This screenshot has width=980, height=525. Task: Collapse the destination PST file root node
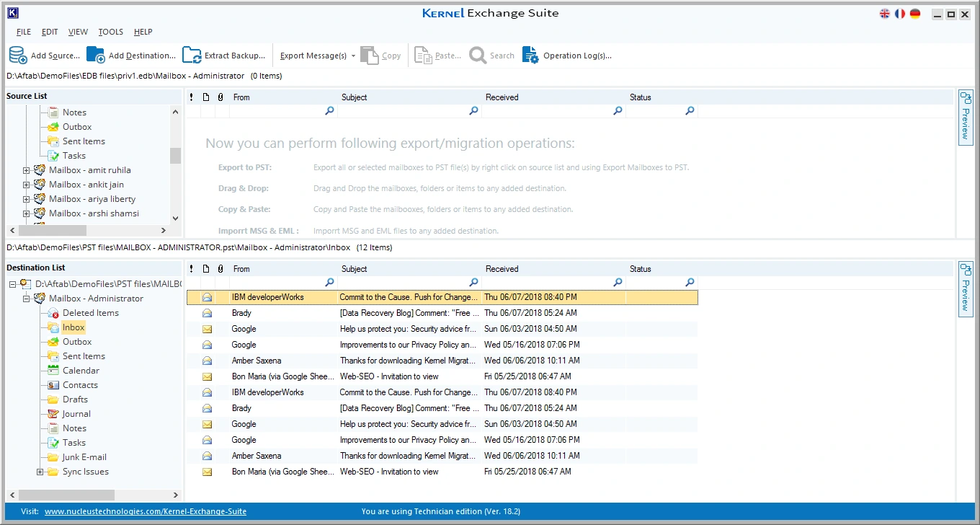point(12,284)
